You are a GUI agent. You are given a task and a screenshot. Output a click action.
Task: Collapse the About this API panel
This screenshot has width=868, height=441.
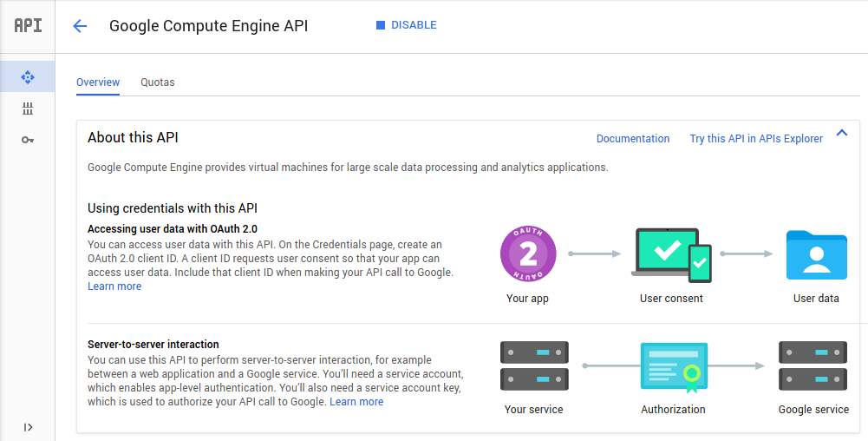pos(842,133)
